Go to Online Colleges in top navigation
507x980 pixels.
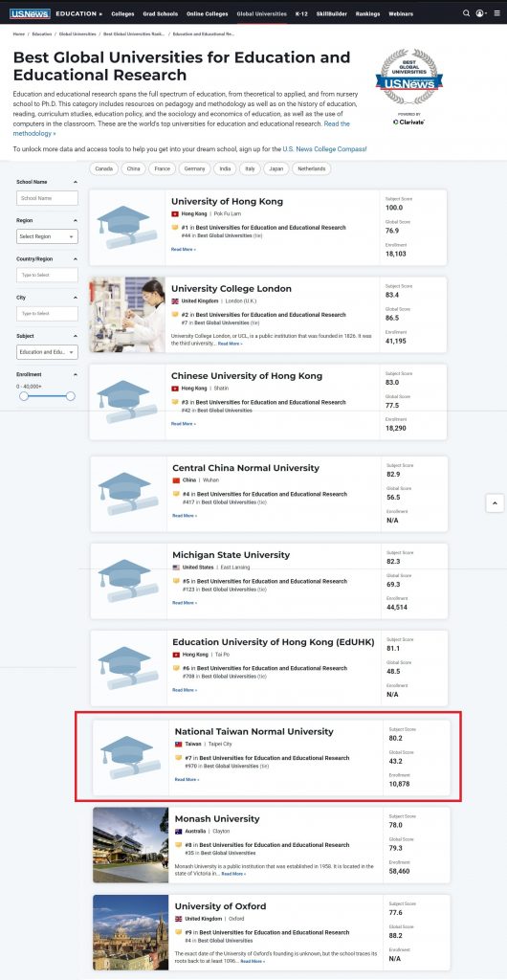pyautogui.click(x=208, y=13)
